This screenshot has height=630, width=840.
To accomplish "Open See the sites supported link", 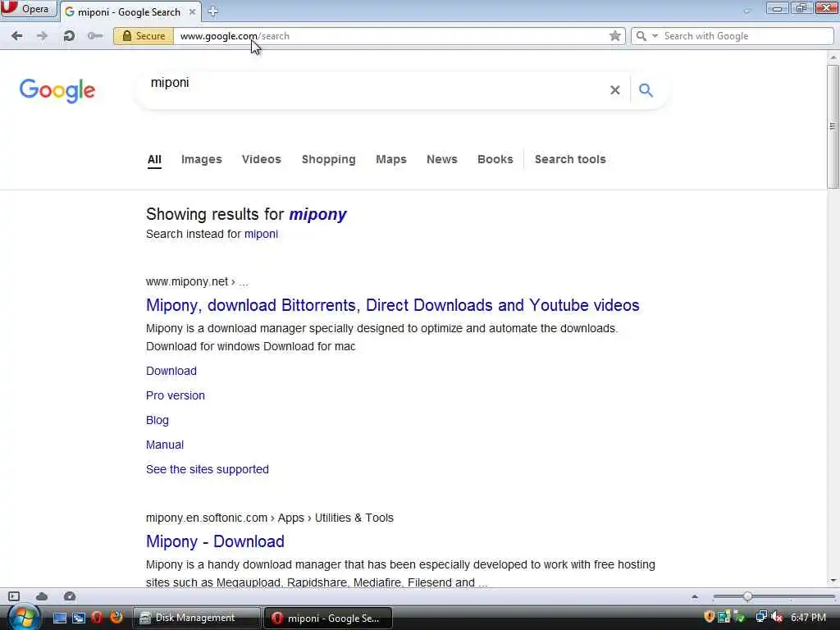I will click(x=208, y=469).
